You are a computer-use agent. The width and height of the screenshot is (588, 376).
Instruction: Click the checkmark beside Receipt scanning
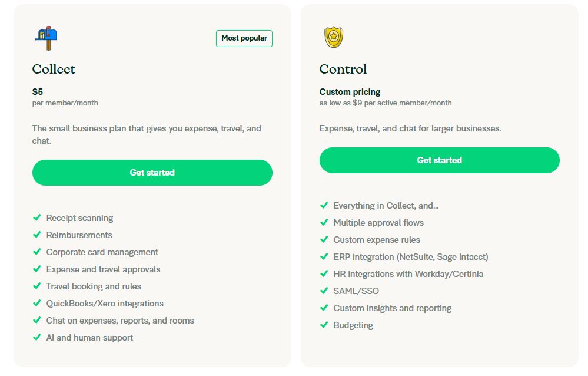tap(36, 218)
